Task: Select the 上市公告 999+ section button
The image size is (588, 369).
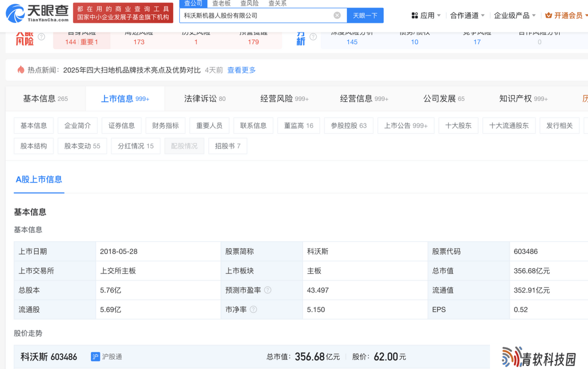Action: point(406,126)
